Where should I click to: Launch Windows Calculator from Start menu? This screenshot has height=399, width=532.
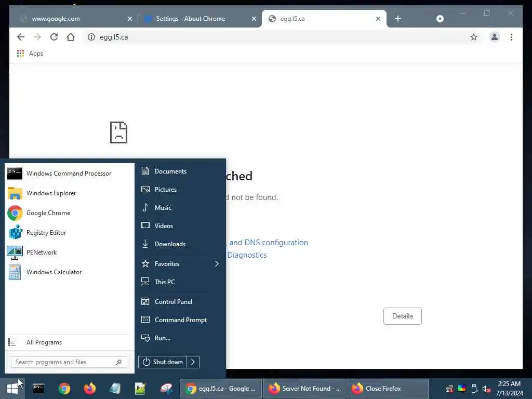(x=69, y=272)
